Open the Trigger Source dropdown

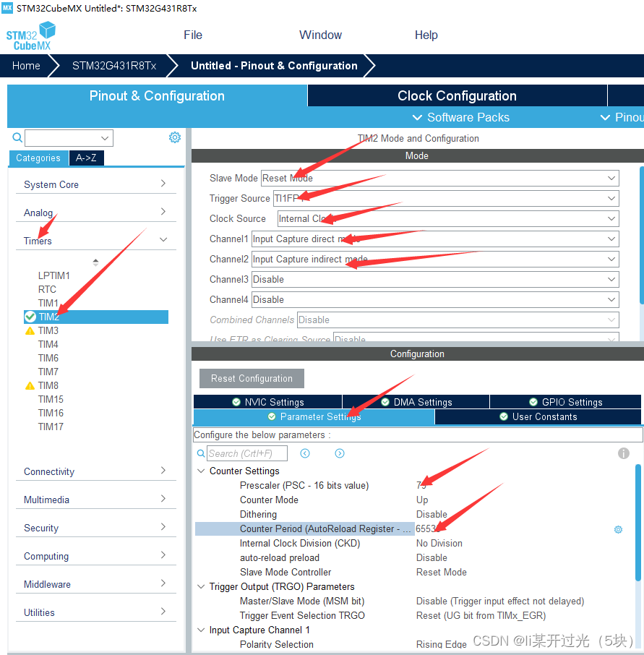(446, 198)
